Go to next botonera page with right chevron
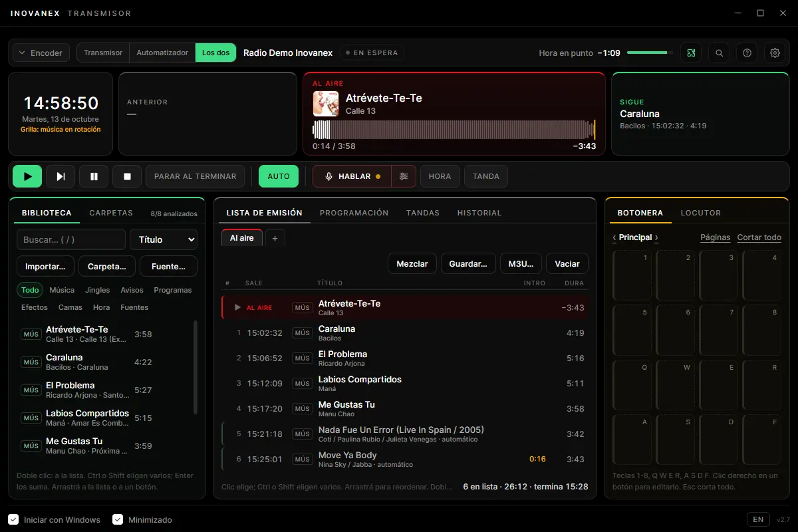This screenshot has height=532, width=798. pyautogui.click(x=656, y=237)
